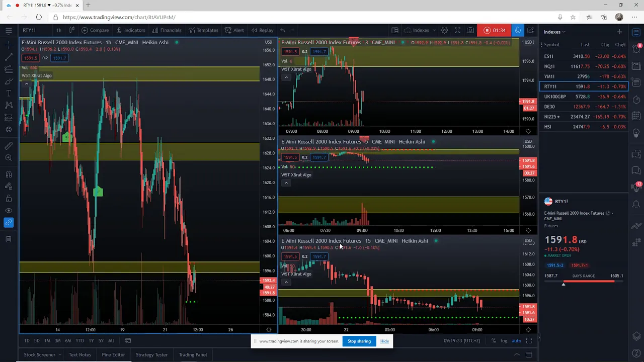The image size is (644, 362).
Task: Select the ES1! watchlist row
Action: coord(584,56)
